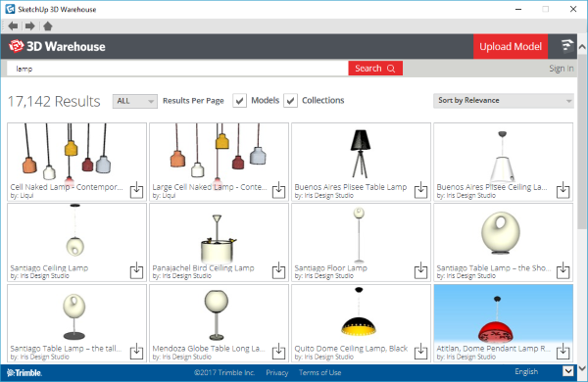The height and width of the screenshot is (382, 588).
Task: Uncheck the Models checkbox
Action: [240, 101]
